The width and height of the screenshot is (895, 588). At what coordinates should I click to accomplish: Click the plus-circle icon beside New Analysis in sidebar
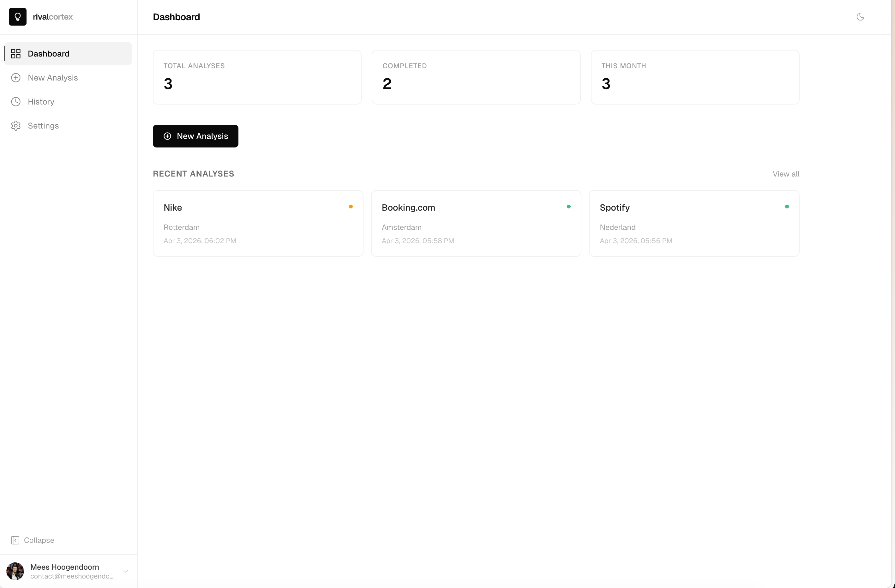tap(16, 78)
